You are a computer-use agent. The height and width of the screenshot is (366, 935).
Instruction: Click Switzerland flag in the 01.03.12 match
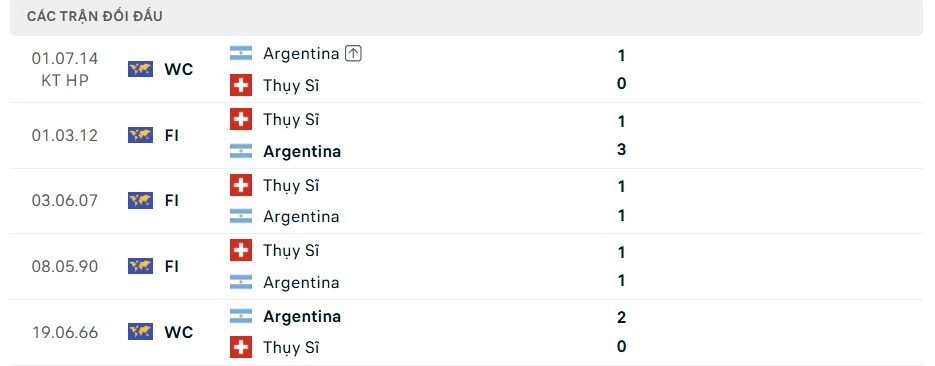[x=241, y=119]
